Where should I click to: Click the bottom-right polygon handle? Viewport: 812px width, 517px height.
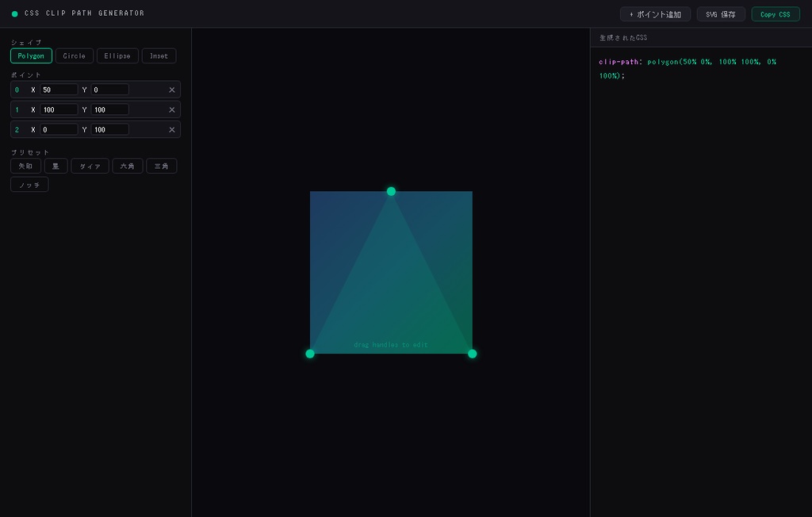pyautogui.click(x=473, y=354)
